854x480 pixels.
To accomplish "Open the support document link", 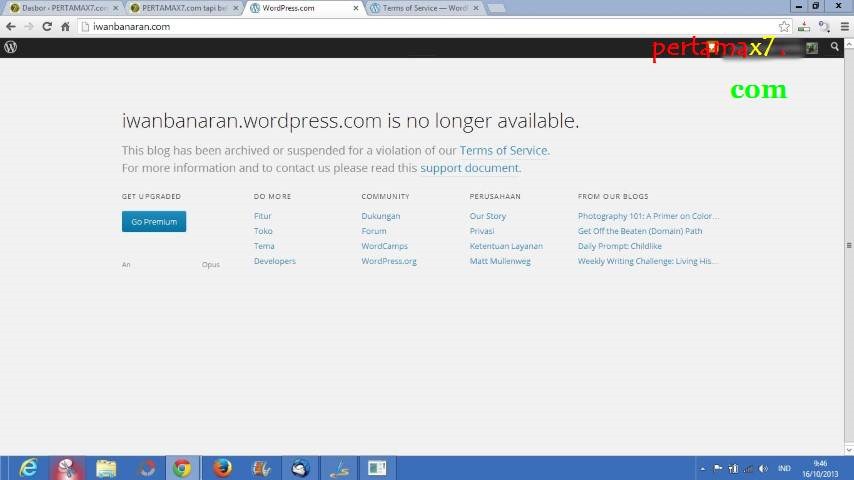I will pyautogui.click(x=469, y=168).
